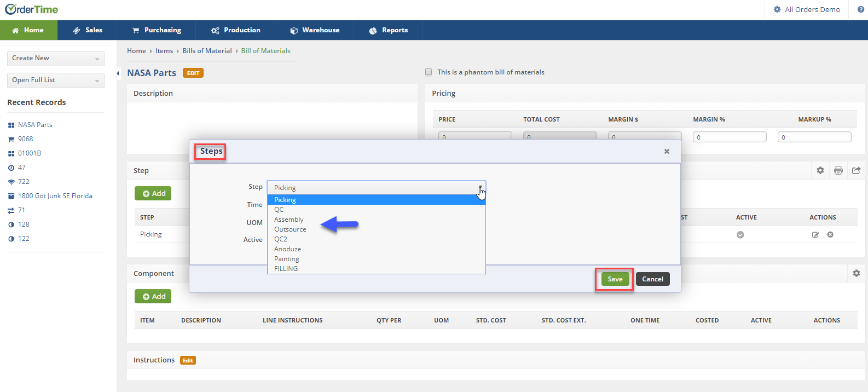Click the STD. COST column header

click(x=491, y=320)
